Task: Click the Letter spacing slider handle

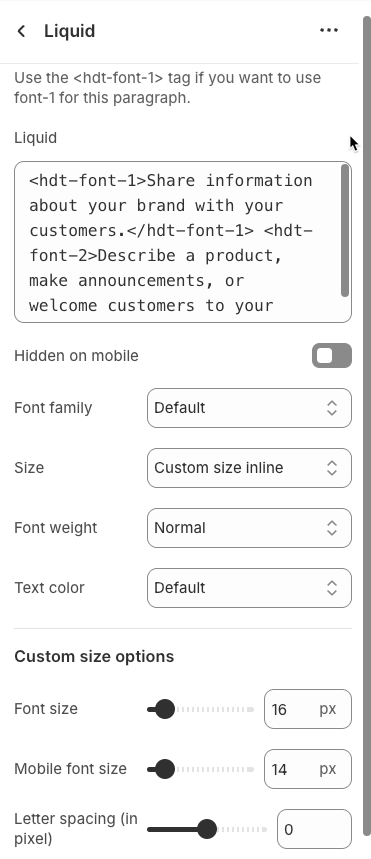Action: point(207,829)
